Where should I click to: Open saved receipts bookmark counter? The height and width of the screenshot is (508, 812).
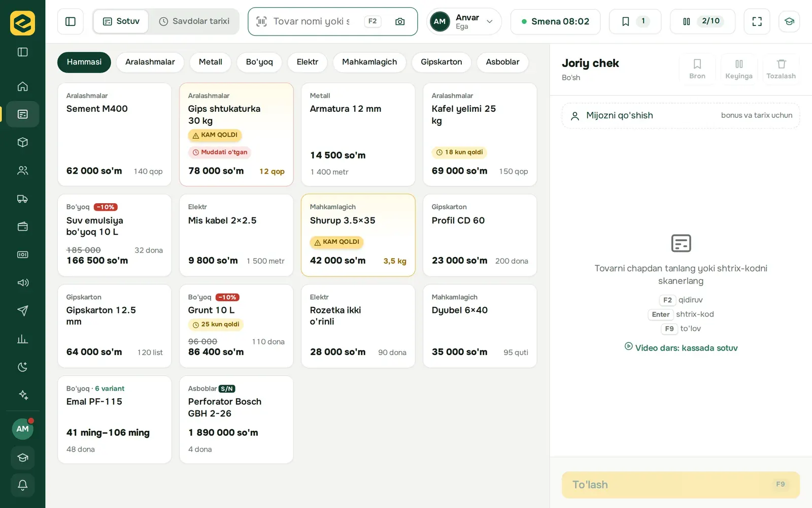click(x=635, y=21)
